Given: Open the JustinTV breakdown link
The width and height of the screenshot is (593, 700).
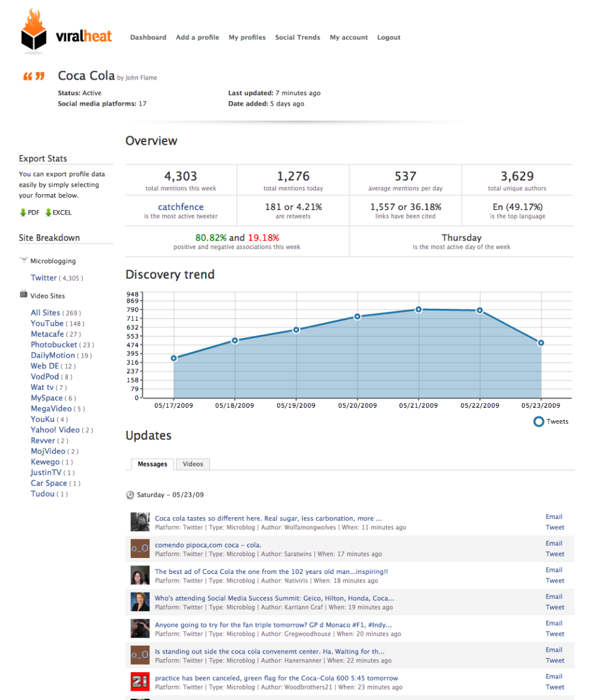Looking at the screenshot, I should pos(46,472).
